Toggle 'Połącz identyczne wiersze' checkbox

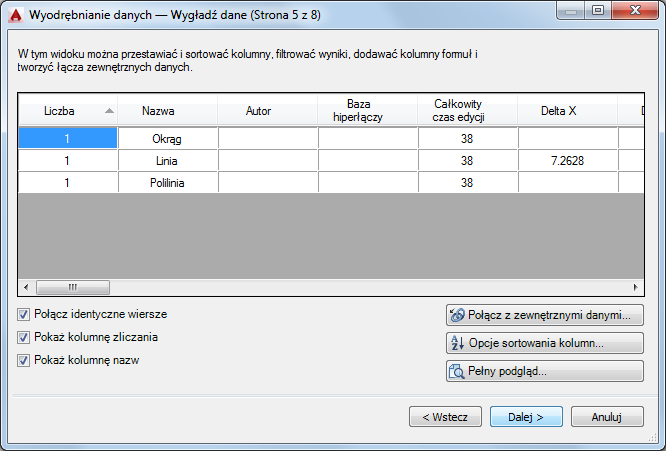pyautogui.click(x=23, y=314)
